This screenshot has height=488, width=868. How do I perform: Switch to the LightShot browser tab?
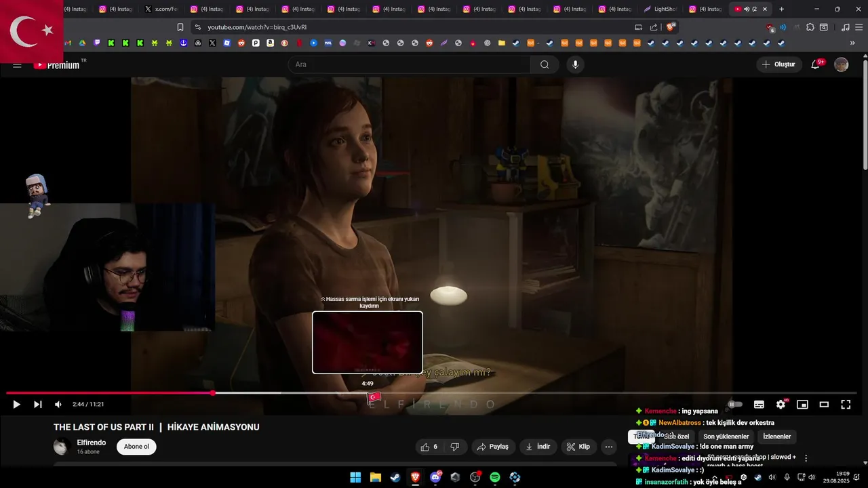coord(660,9)
